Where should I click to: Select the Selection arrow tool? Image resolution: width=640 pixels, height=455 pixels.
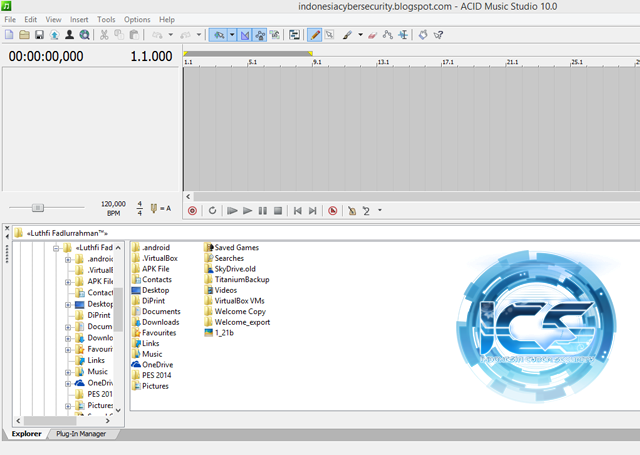pos(329,35)
